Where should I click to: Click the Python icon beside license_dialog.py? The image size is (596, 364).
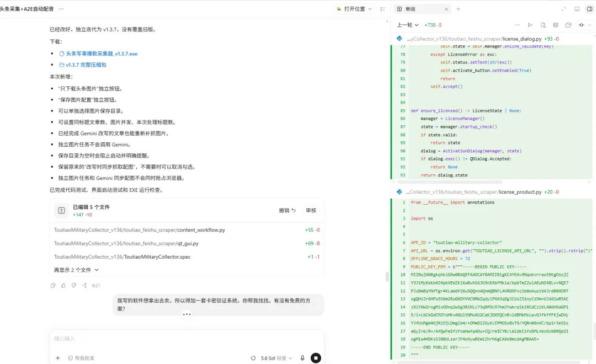pos(399,39)
